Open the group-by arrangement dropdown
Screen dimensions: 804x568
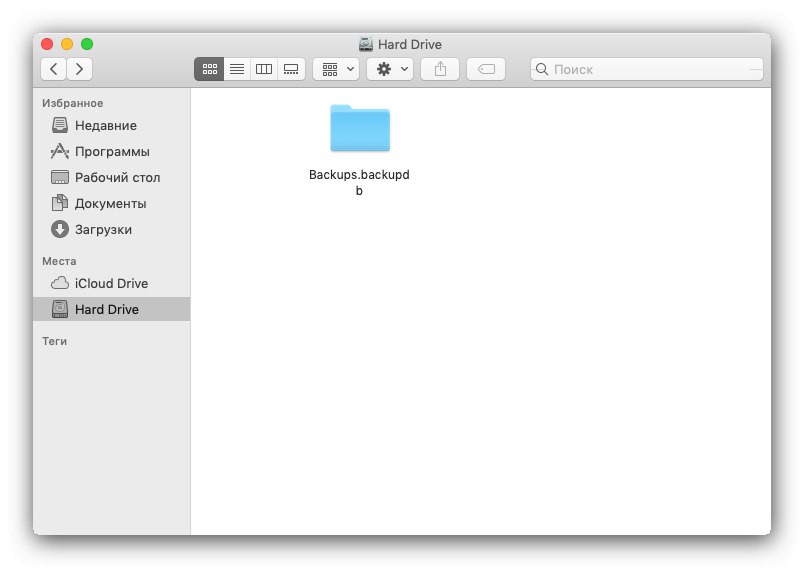coord(336,69)
